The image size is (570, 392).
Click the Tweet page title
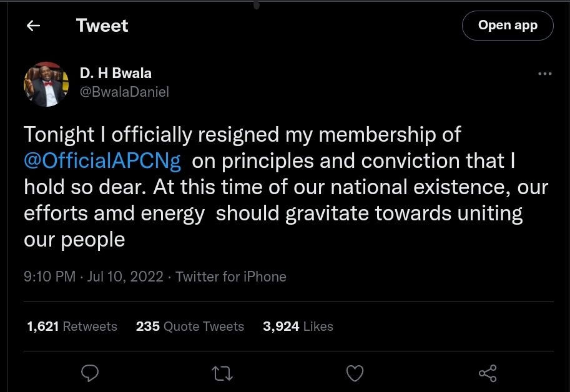[x=102, y=26]
